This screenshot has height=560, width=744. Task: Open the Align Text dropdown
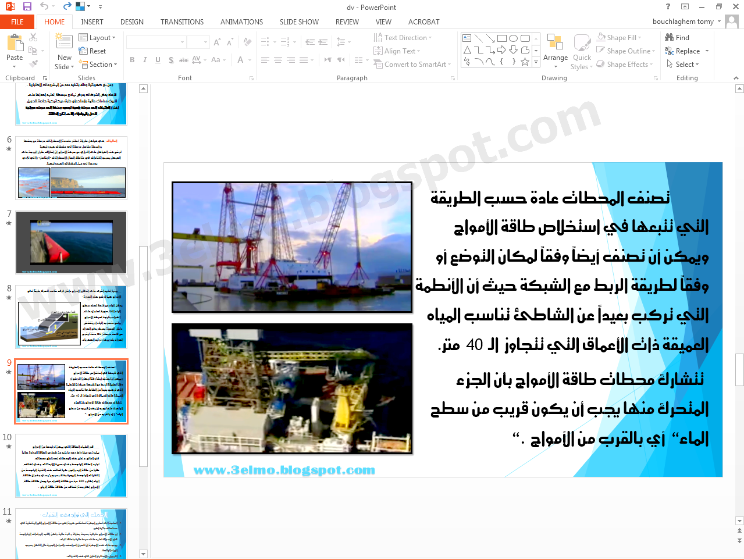coord(397,51)
